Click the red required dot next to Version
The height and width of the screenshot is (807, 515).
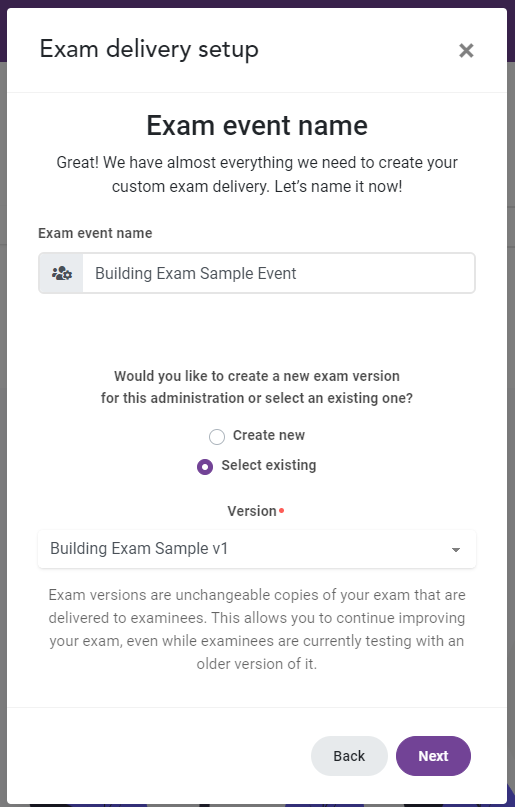pyautogui.click(x=281, y=511)
